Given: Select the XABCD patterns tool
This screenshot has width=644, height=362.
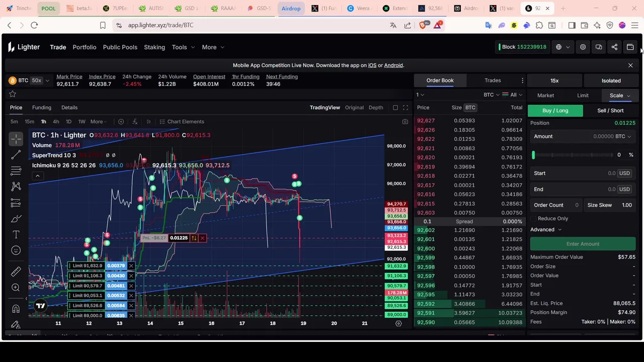Looking at the screenshot, I should click(x=16, y=187).
